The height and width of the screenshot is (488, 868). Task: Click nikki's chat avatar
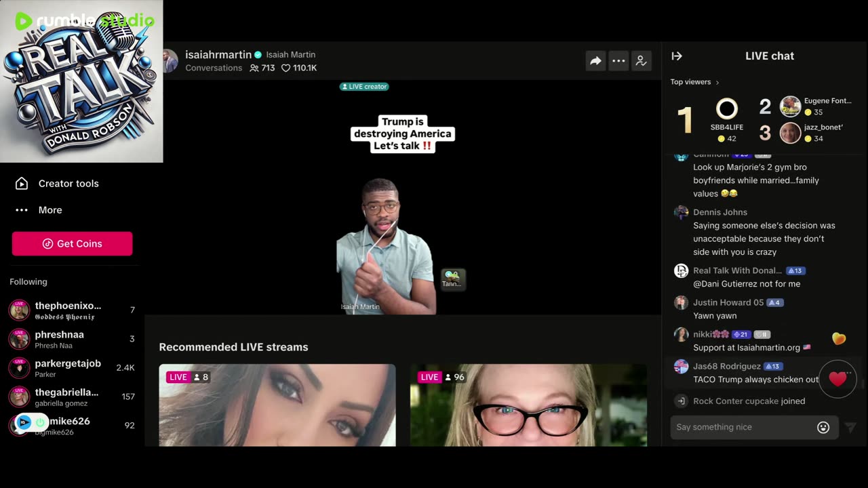coord(681,335)
